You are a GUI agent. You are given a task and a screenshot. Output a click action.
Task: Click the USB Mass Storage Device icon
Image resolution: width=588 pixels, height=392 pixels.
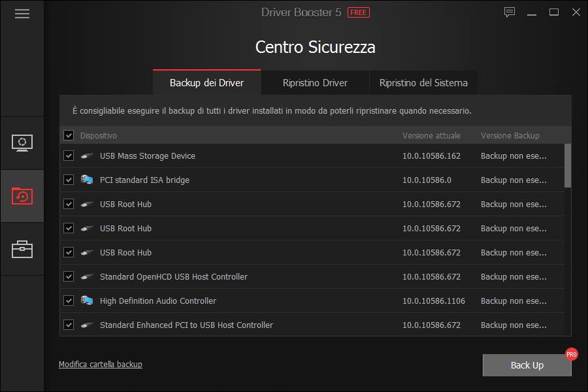click(87, 156)
